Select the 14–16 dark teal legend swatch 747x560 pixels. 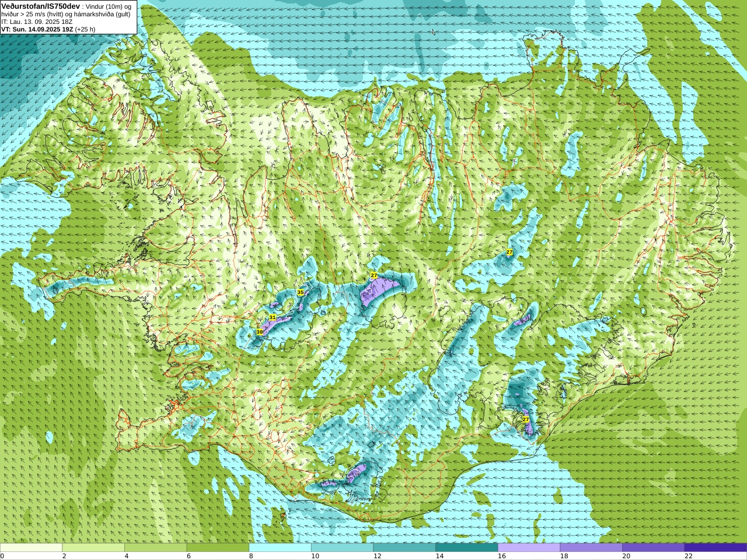click(467, 548)
